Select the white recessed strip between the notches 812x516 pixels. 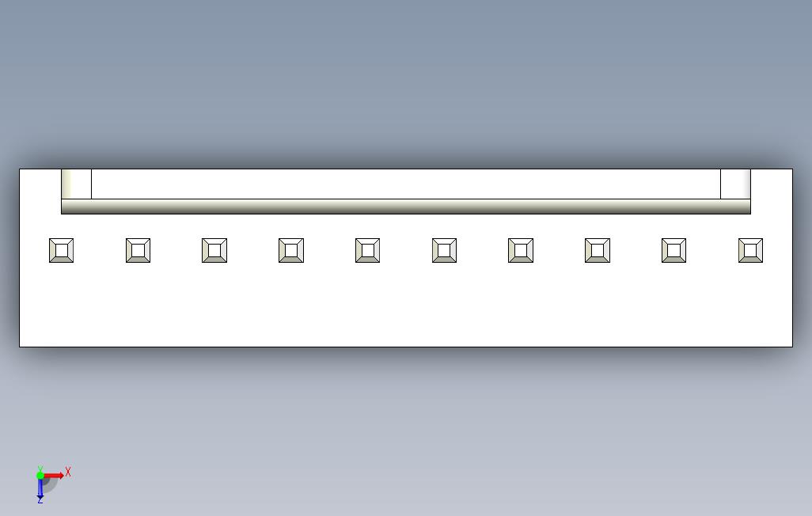(x=406, y=184)
